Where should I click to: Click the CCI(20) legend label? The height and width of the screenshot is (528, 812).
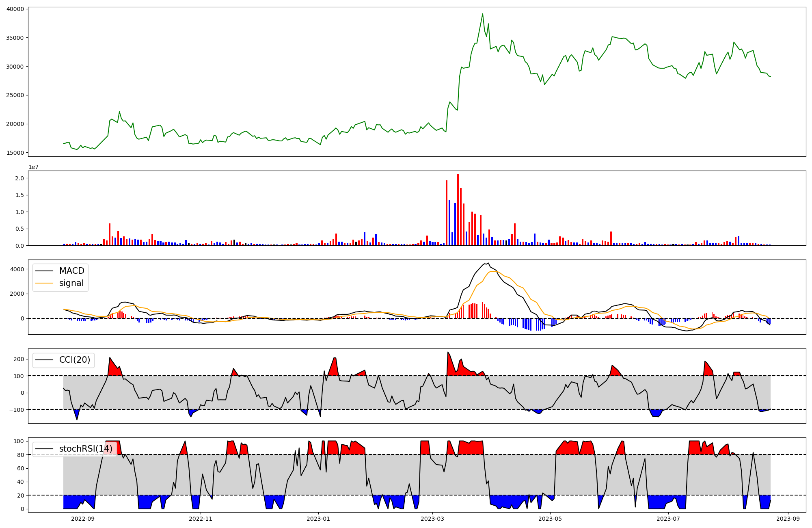(x=75, y=360)
